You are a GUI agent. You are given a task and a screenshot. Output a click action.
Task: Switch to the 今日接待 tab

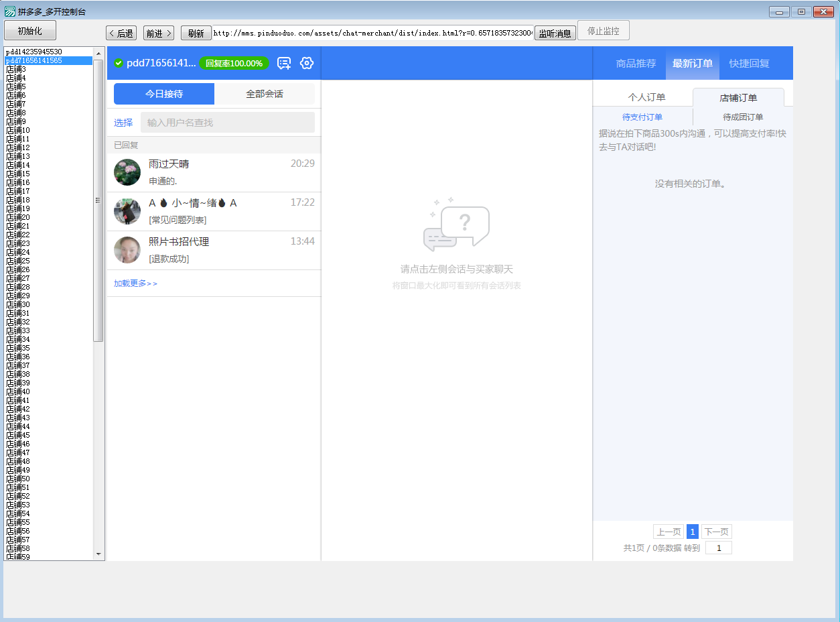[164, 94]
